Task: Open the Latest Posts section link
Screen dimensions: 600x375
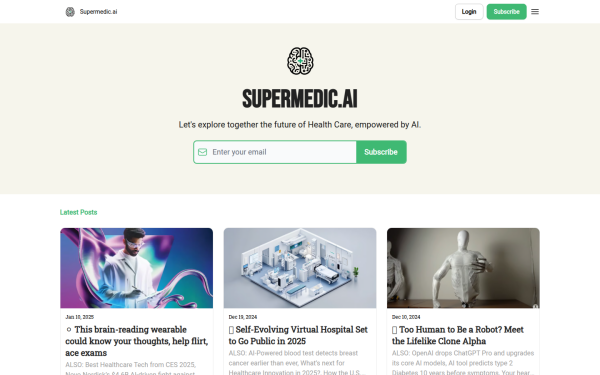Action: coord(78,212)
